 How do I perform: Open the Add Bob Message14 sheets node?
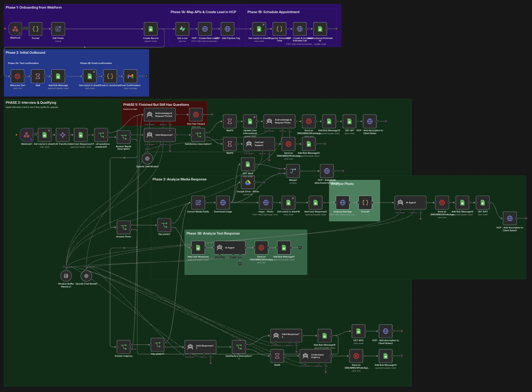[x=385, y=356]
